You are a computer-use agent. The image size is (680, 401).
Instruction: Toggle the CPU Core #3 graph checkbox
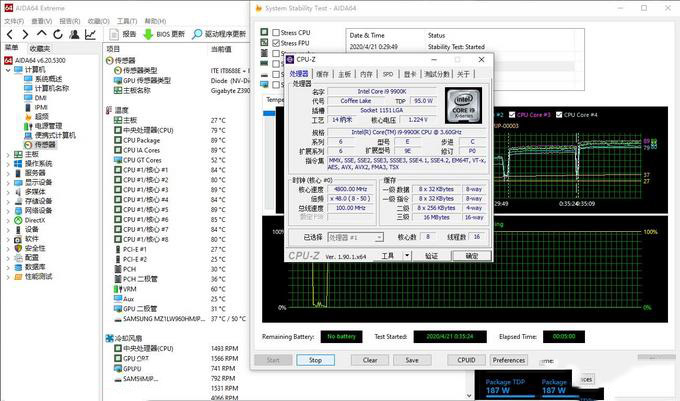[x=512, y=115]
